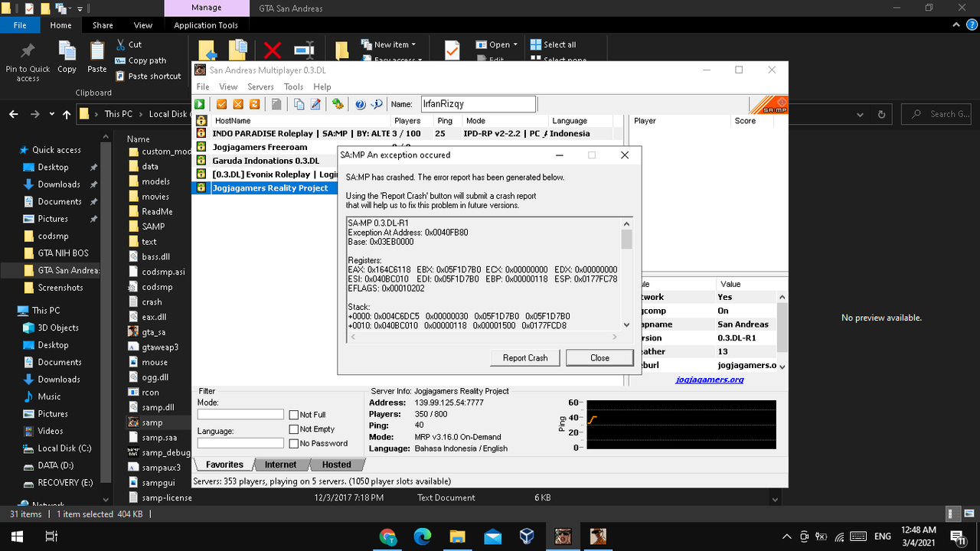Screen dimensions: 980x551
Task: Open recent locations chevron beside forward arrow
Action: 52,114
